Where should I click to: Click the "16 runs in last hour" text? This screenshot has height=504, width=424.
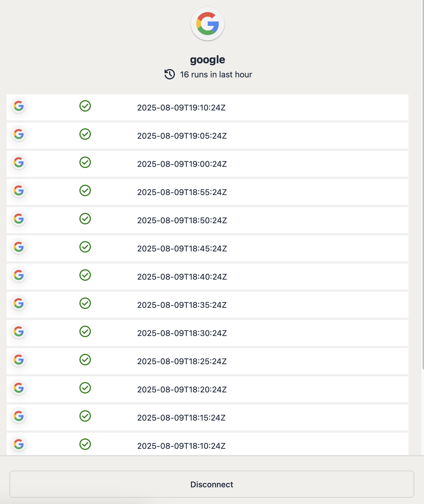(216, 75)
